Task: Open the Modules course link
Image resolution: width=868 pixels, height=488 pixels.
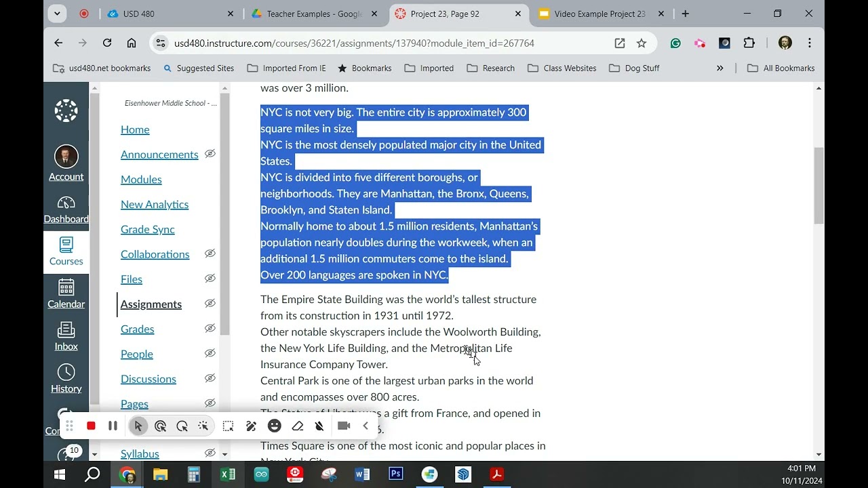Action: [x=141, y=180]
